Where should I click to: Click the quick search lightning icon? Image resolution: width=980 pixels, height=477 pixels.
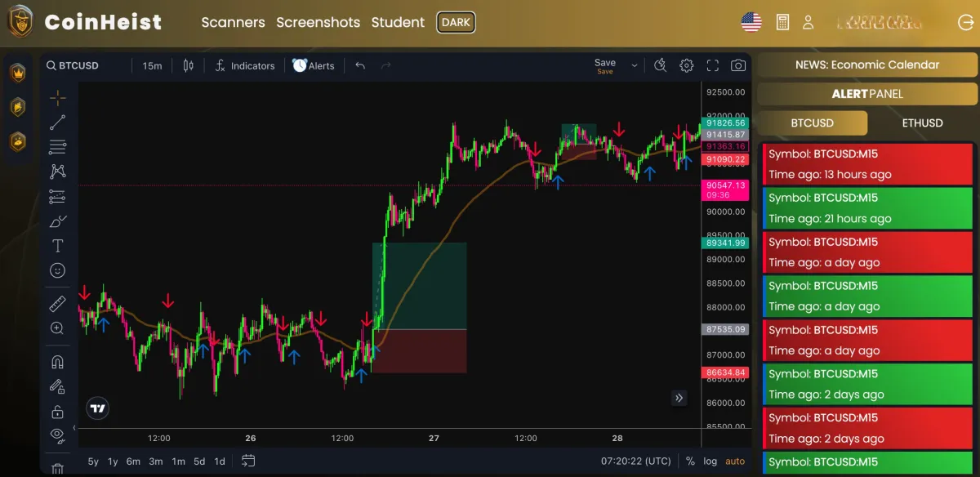pos(661,65)
